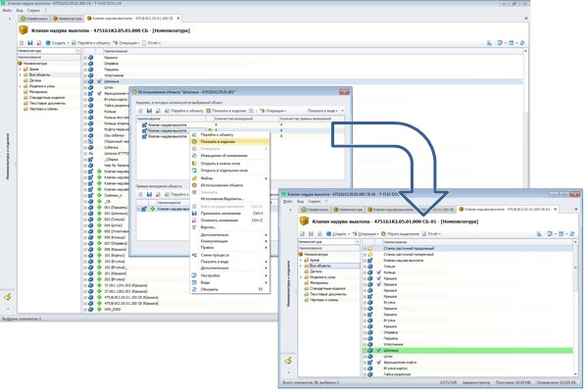Click the key icon in the bottom-left sidebar

coord(8,295)
